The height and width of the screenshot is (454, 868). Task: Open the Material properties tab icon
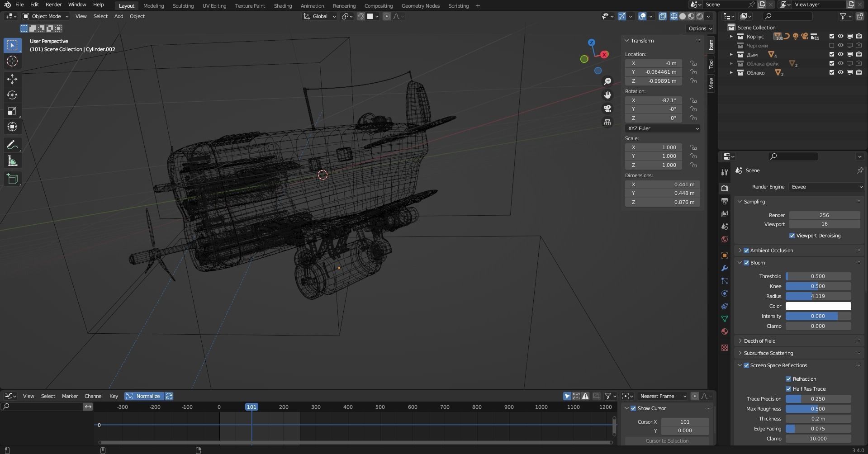725,331
